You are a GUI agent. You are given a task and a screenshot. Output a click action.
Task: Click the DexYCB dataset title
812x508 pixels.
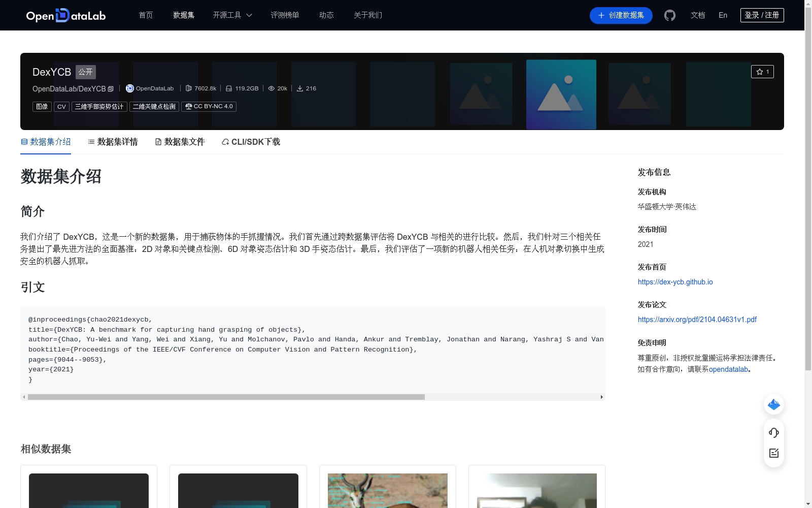coord(52,72)
